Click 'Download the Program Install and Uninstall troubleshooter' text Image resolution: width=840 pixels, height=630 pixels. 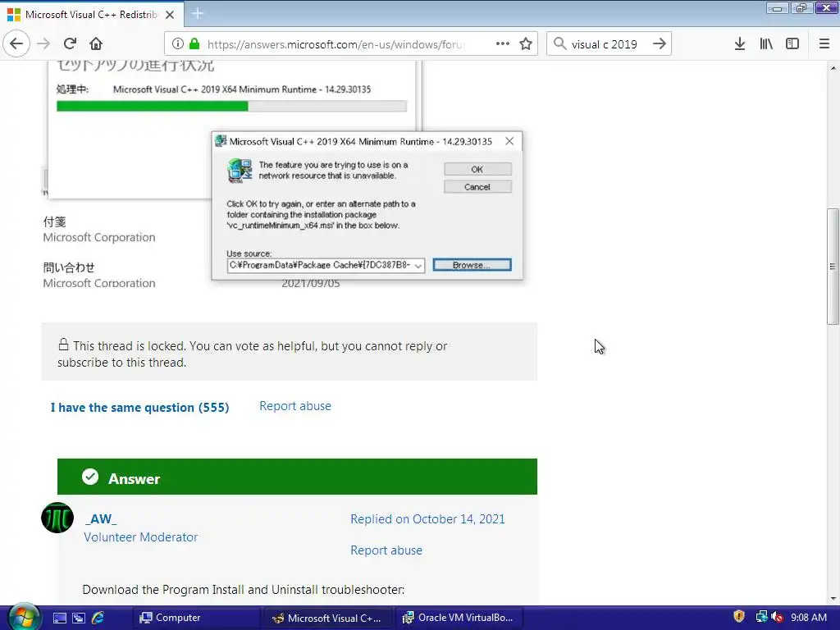[243, 590]
